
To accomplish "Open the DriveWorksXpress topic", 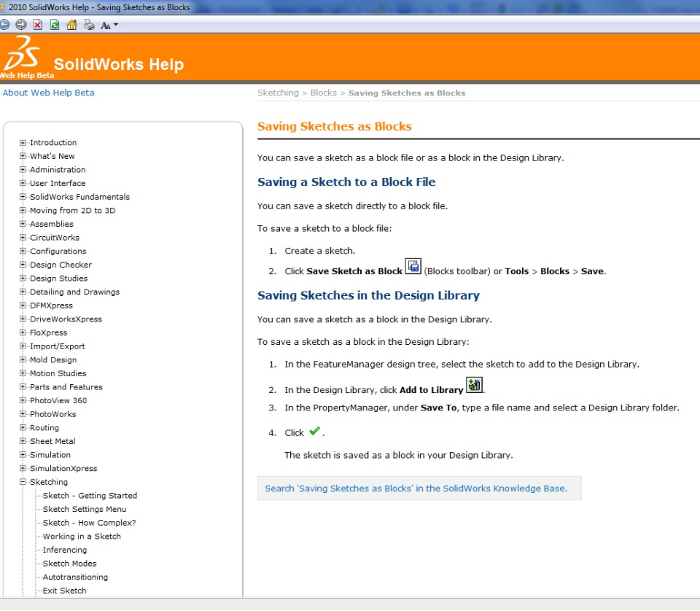I will click(66, 319).
